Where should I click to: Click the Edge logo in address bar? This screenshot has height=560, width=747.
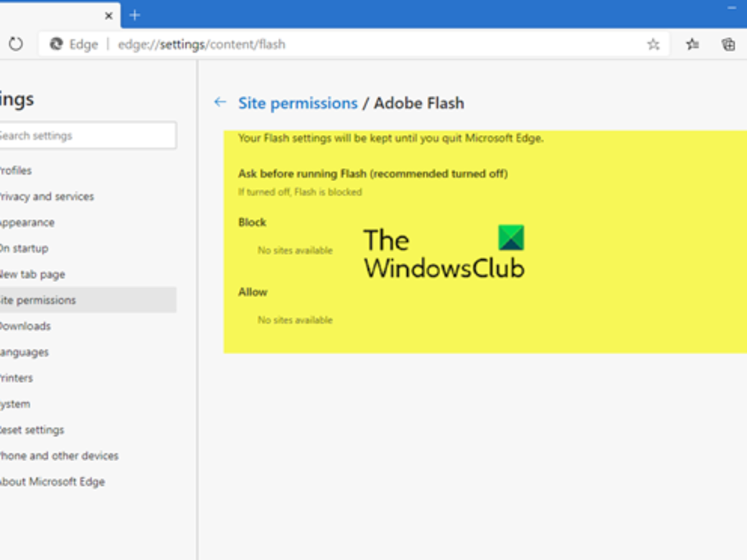(x=57, y=44)
